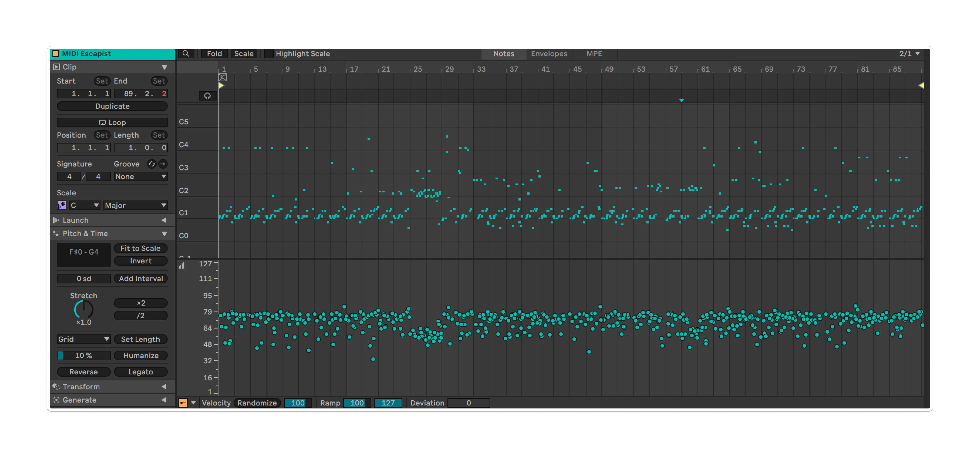Click the Groove commit arrow icon
Viewport: 980px width, 459px height.
point(163,164)
